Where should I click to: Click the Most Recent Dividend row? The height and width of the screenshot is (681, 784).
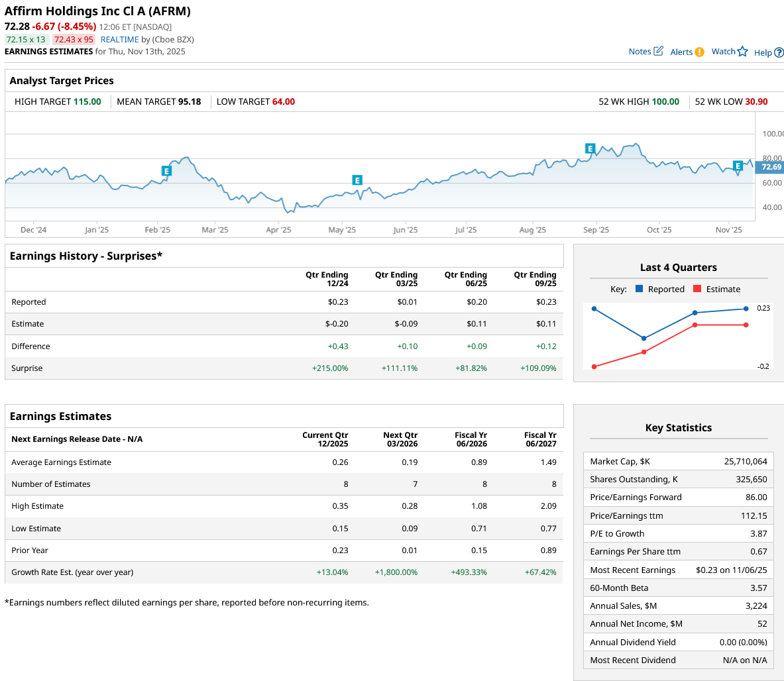tap(678, 660)
